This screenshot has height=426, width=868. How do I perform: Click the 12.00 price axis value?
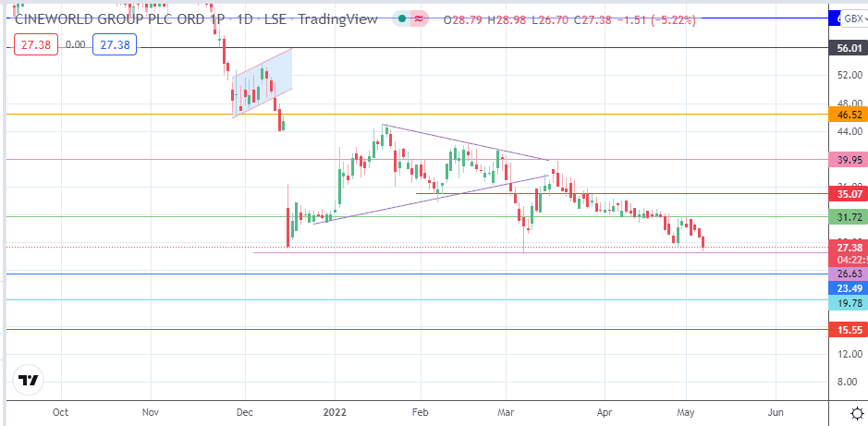pyautogui.click(x=850, y=354)
